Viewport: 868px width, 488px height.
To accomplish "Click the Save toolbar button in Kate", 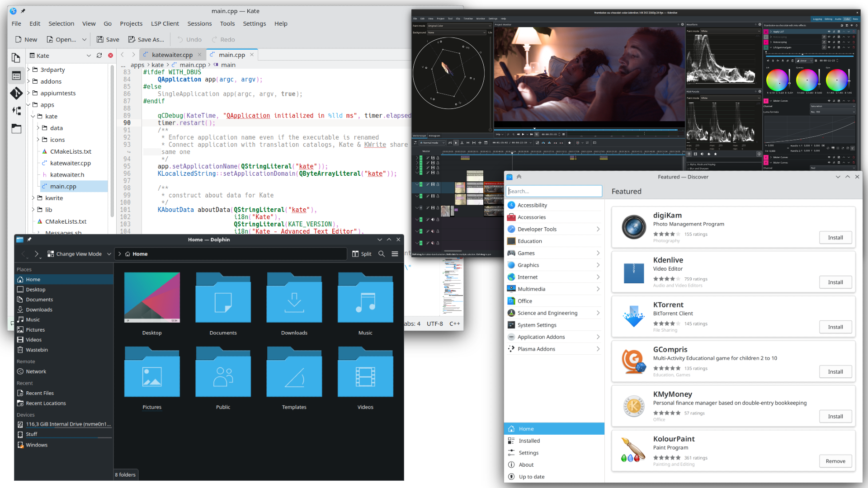I will [x=108, y=39].
